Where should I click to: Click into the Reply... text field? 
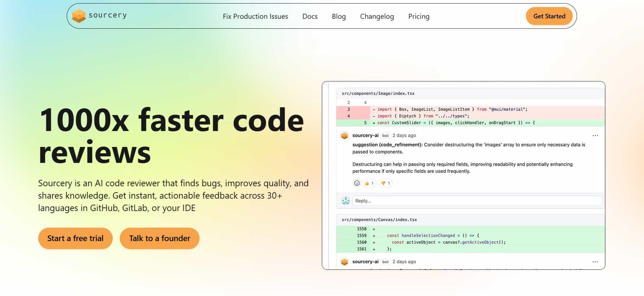477,201
